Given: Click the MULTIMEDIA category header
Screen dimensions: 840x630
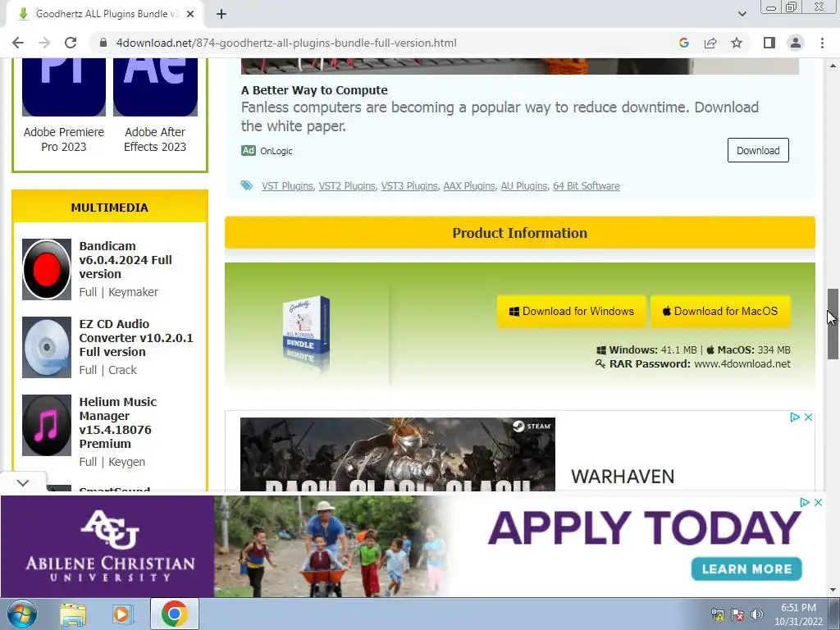Looking at the screenshot, I should click(110, 208).
